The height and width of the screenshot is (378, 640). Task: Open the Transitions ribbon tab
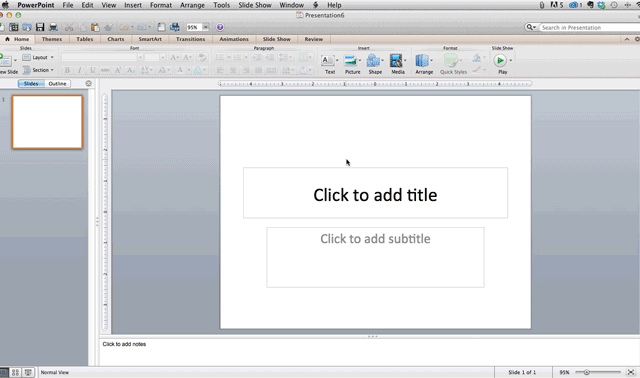(190, 39)
